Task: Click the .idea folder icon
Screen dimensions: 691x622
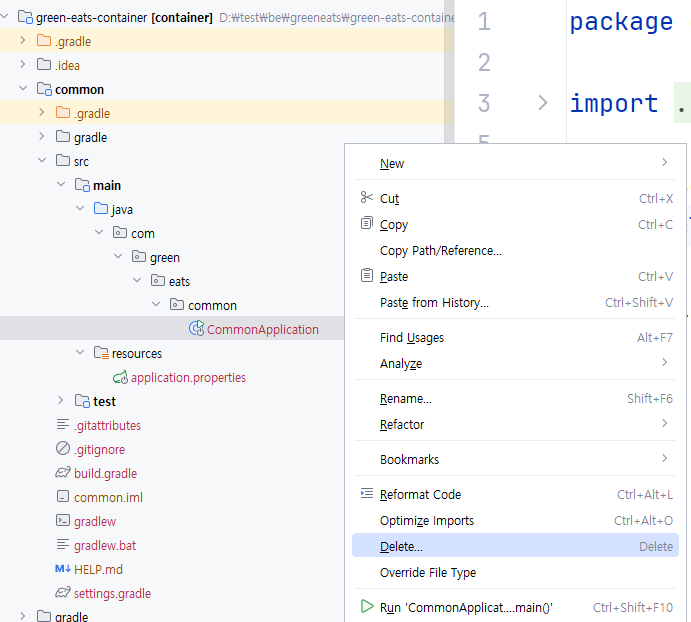Action: point(44,64)
